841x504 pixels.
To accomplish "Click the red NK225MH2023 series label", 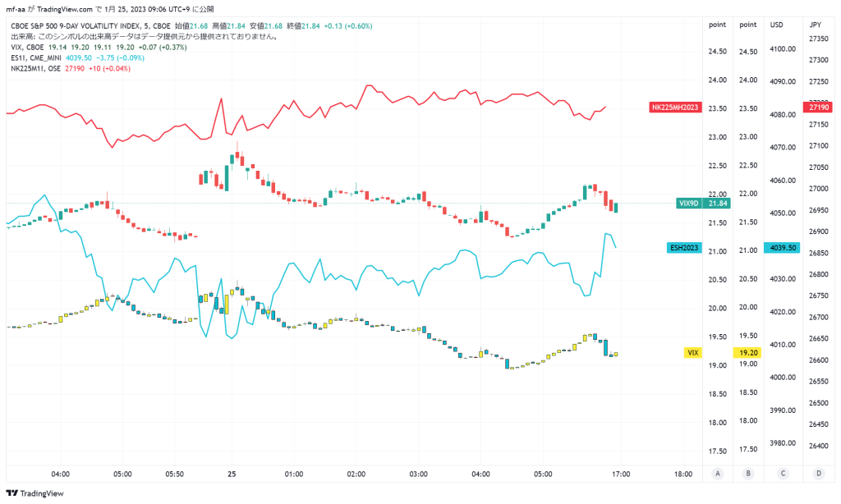I will coord(675,108).
